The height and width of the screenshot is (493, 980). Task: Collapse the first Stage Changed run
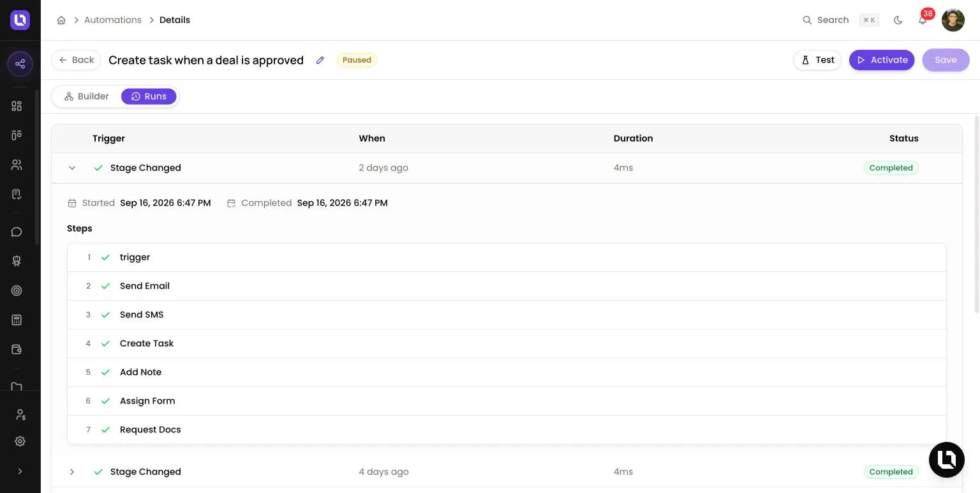click(72, 168)
